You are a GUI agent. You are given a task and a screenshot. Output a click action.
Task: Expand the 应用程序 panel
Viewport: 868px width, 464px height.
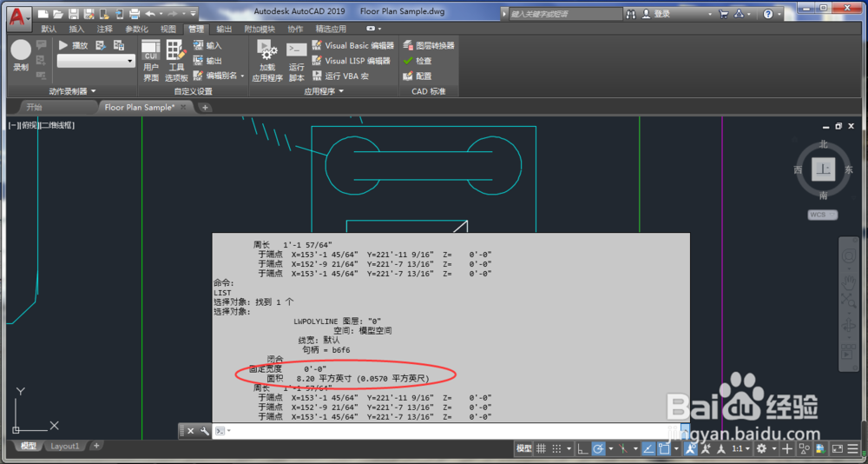click(x=324, y=91)
